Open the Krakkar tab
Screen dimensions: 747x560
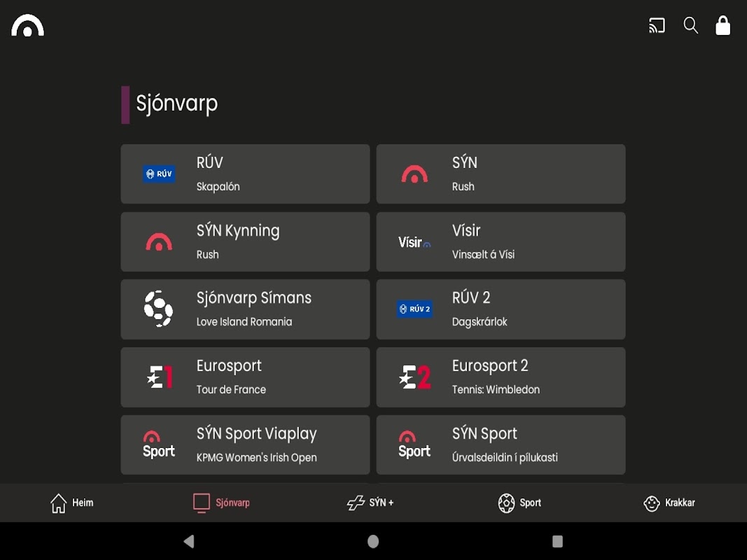click(669, 503)
